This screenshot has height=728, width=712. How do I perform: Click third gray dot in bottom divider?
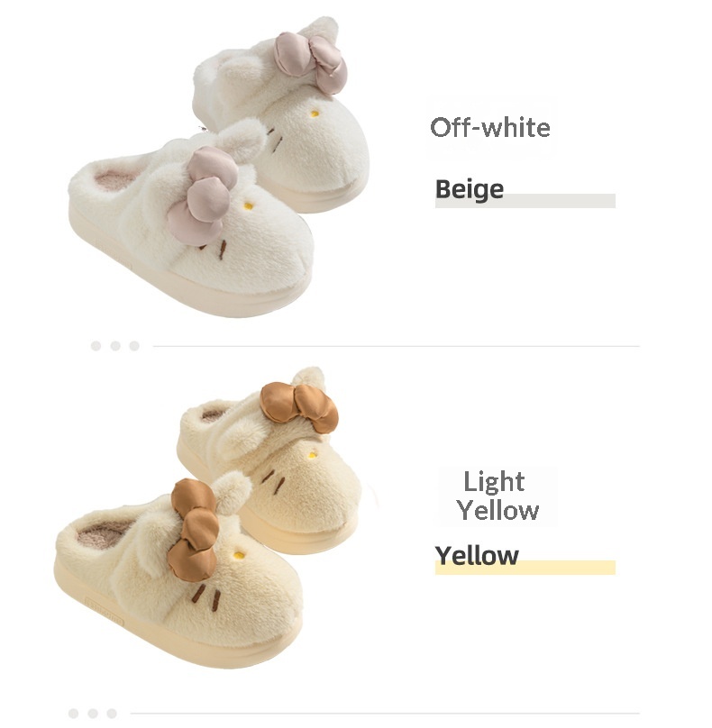(112, 714)
